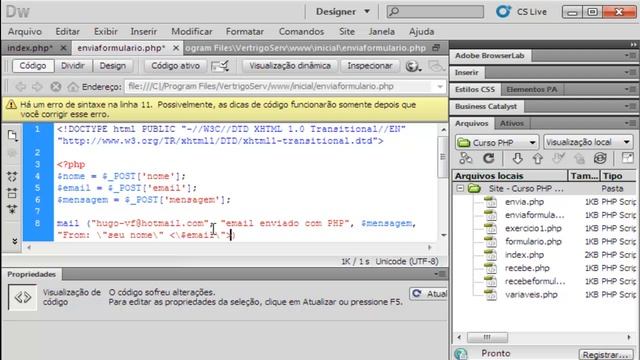Image resolution: width=640 pixels, height=360 pixels.
Task: Open Adobe BrowserLab panel options menu
Action: click(x=630, y=55)
